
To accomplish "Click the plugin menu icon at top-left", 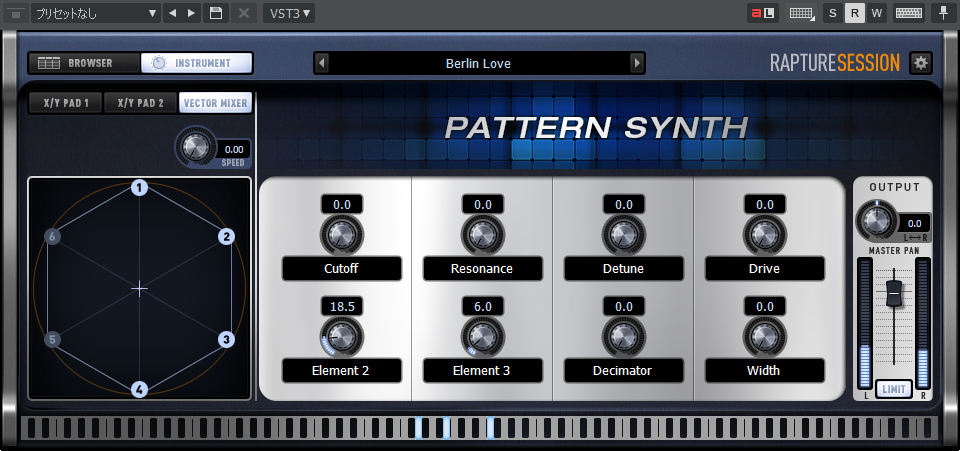I will coord(16,13).
